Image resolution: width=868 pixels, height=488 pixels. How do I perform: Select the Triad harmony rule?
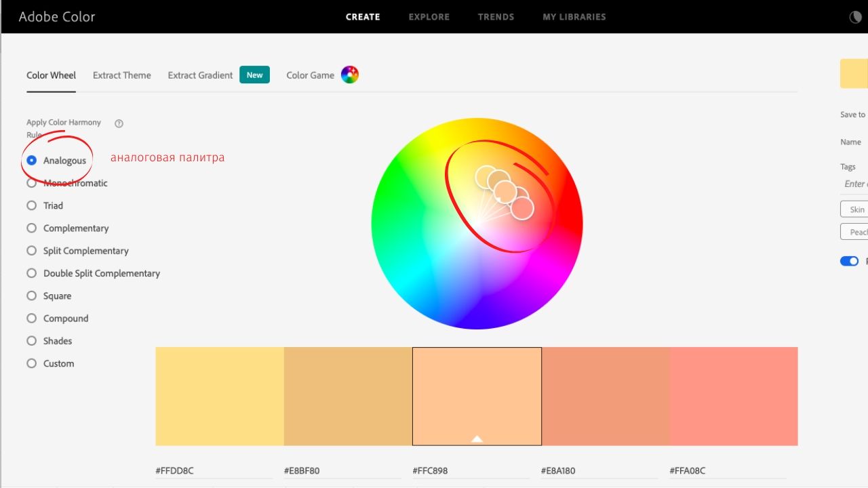(x=31, y=205)
